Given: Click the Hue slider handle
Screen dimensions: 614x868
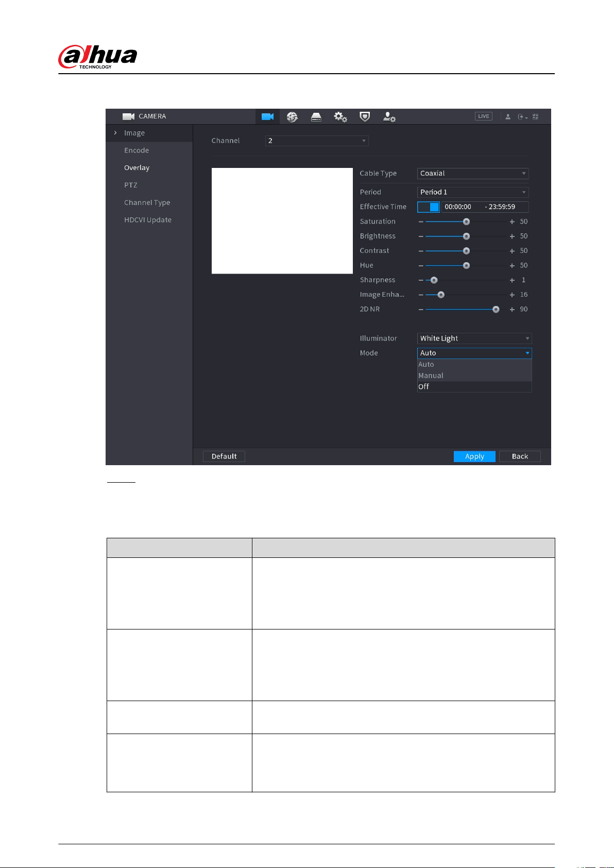Looking at the screenshot, I should [x=466, y=266].
